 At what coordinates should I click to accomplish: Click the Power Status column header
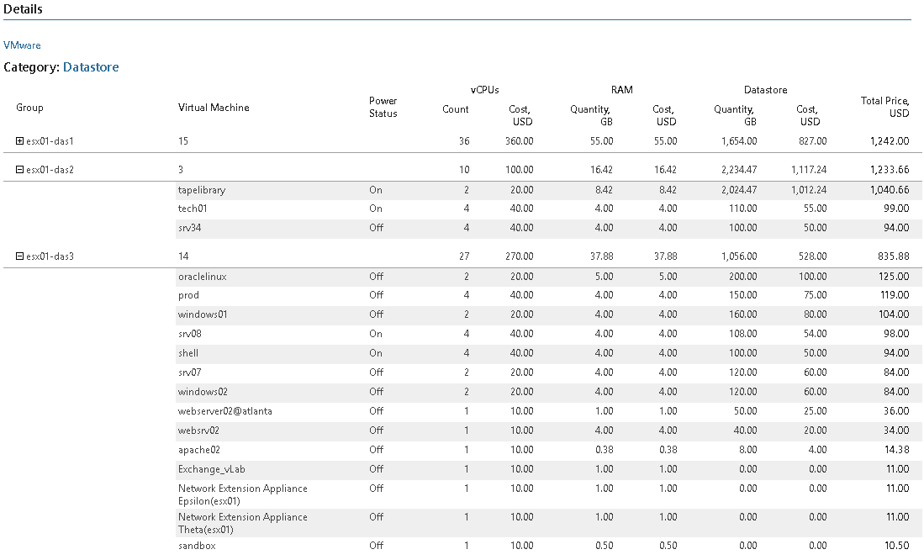[383, 108]
